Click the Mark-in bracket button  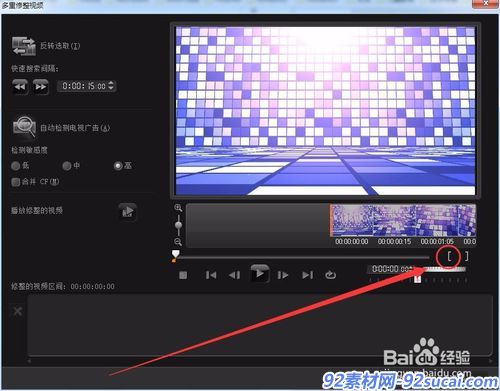(449, 256)
